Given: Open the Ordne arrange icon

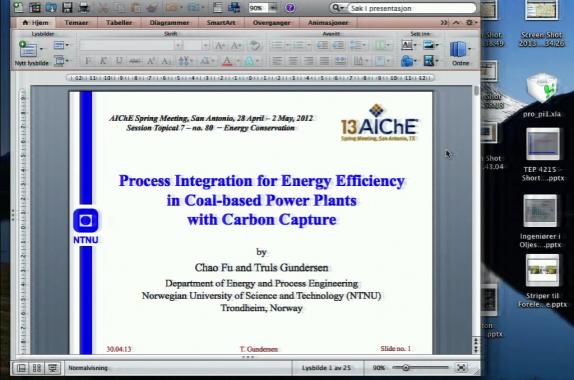Looking at the screenshot, I should pos(460,53).
